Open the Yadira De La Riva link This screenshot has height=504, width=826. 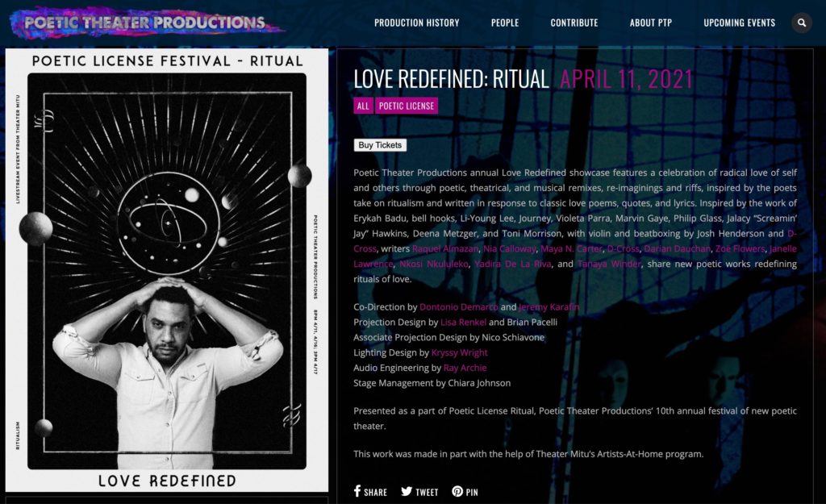click(x=512, y=264)
